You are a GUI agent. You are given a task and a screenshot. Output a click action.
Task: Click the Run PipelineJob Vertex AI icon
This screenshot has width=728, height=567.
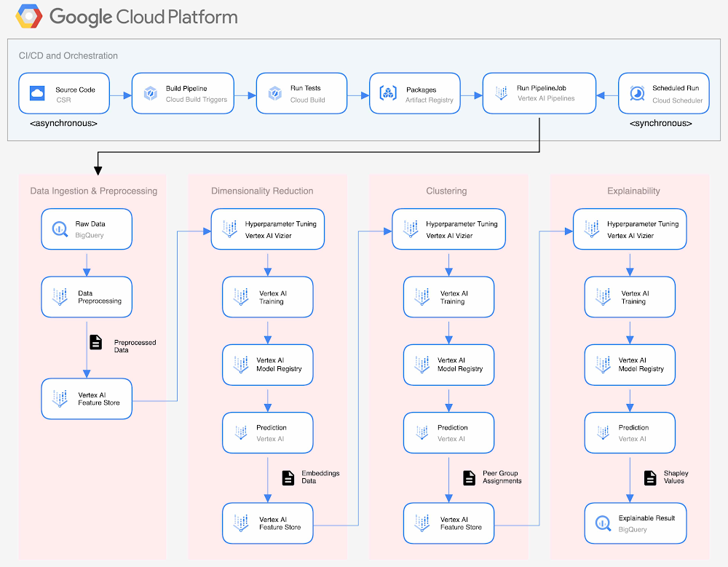(501, 93)
